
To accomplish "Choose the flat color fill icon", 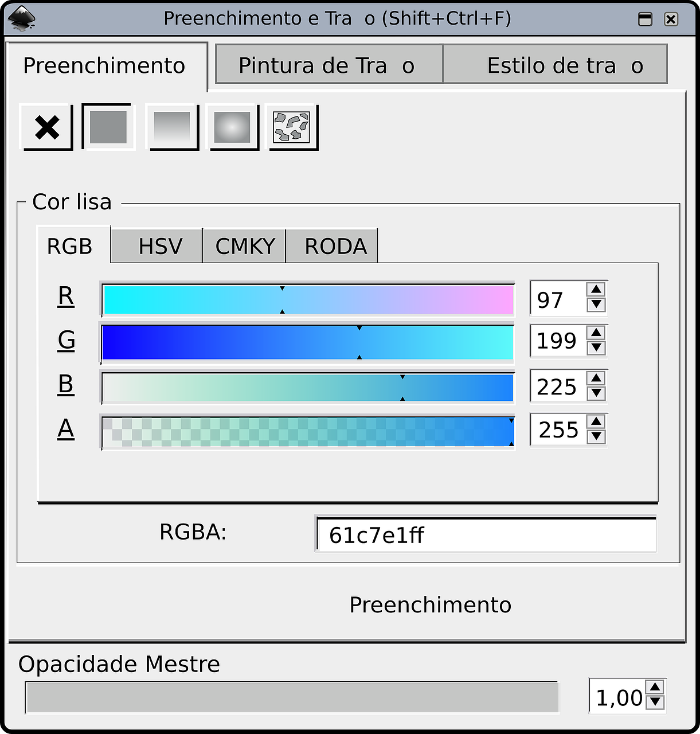I will pyautogui.click(x=108, y=127).
